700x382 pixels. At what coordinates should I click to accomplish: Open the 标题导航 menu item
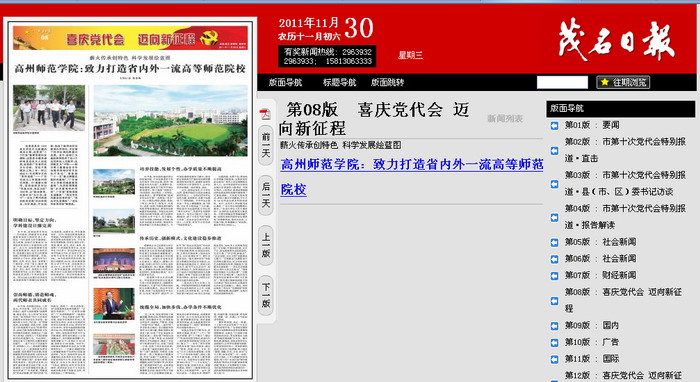(339, 82)
